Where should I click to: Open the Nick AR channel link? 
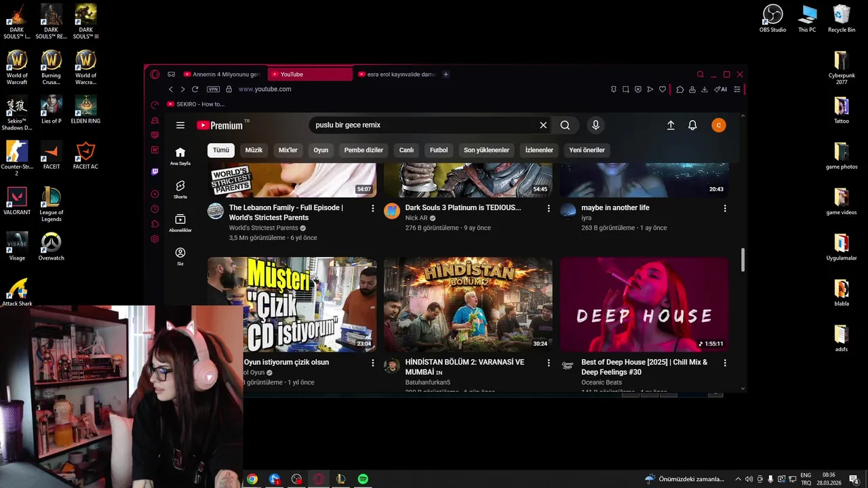pyautogui.click(x=416, y=218)
